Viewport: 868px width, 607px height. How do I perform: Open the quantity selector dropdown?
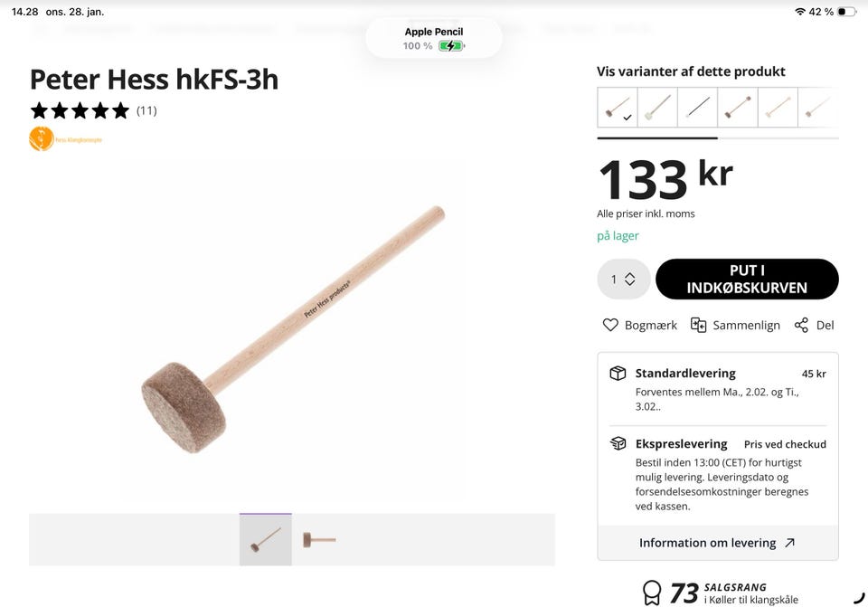pos(624,279)
